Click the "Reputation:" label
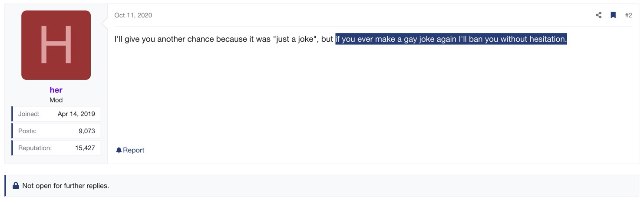This screenshot has height=204, width=644. coord(35,148)
